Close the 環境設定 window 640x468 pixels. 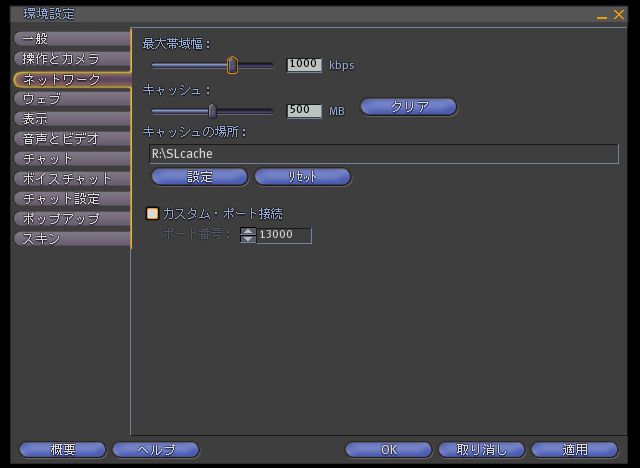pos(619,15)
